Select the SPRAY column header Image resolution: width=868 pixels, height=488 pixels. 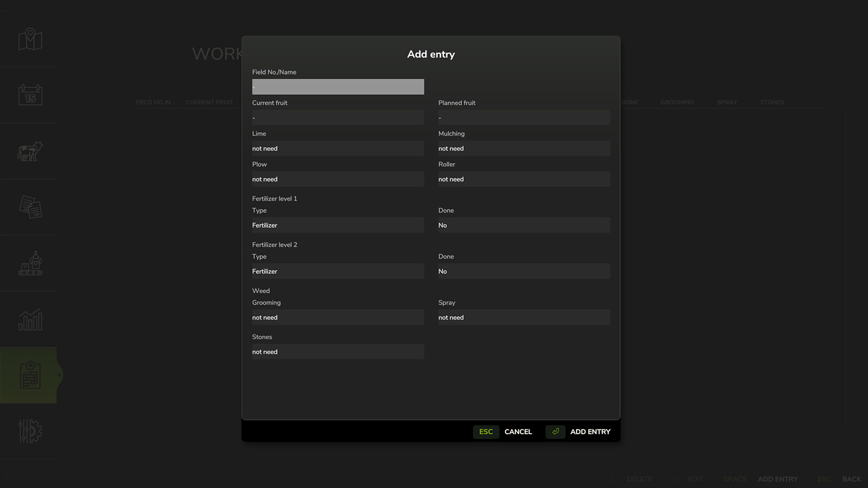[x=726, y=102]
